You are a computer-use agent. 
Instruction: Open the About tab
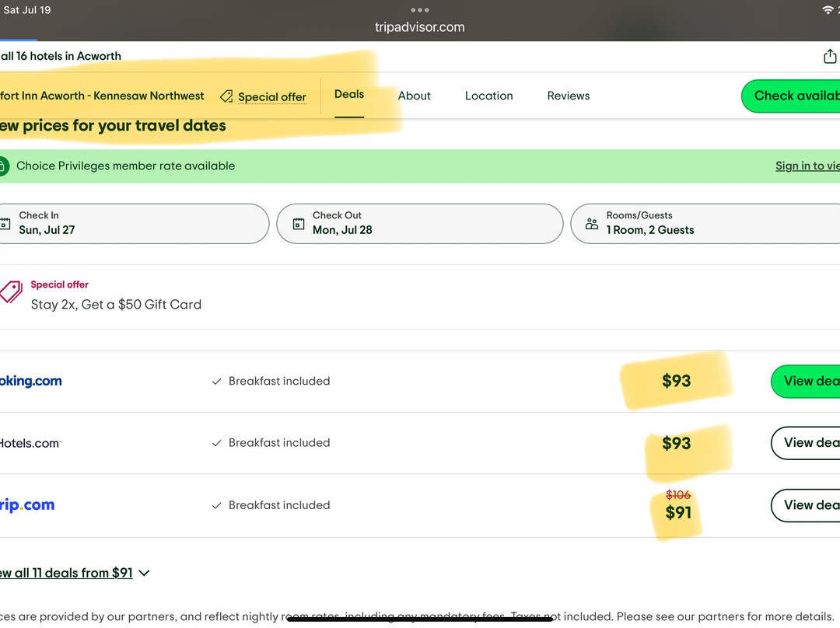[414, 96]
